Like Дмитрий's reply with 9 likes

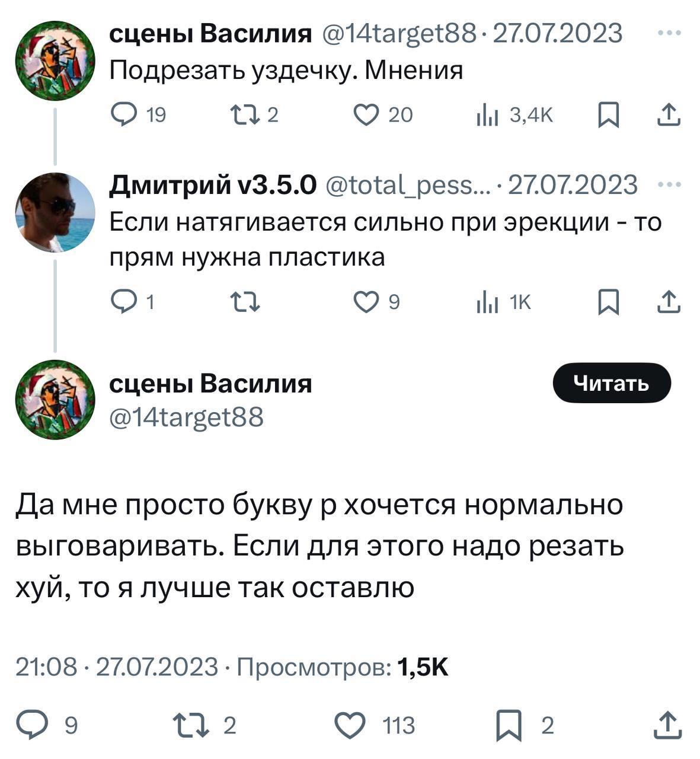(366, 303)
